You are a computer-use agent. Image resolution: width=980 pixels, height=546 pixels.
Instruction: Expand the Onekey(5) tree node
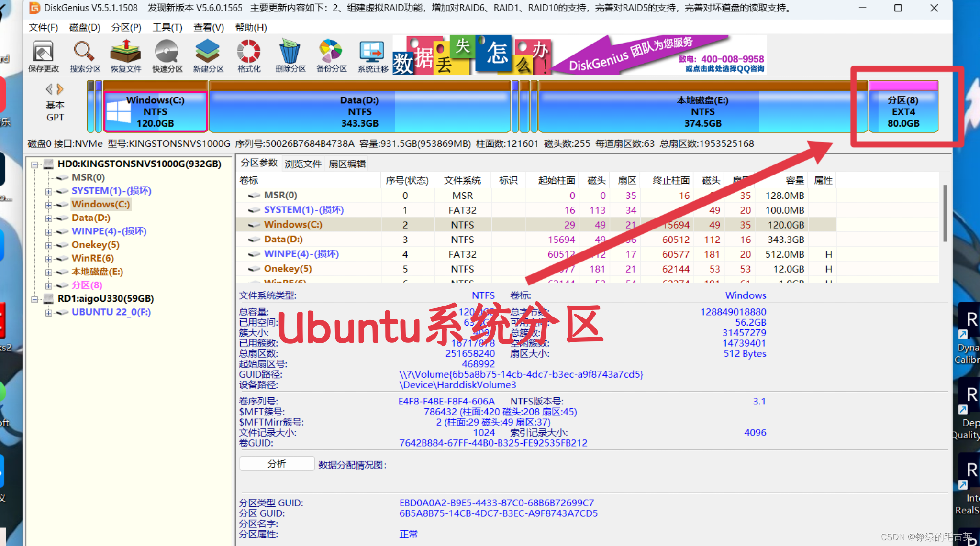point(48,245)
